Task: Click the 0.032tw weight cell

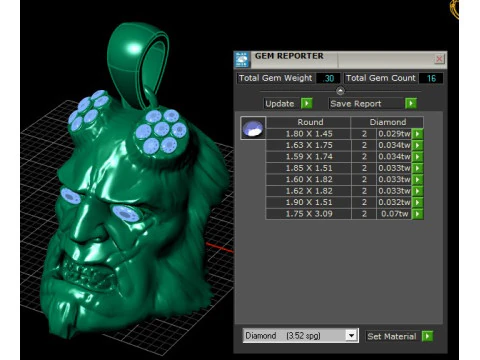Action: pos(394,202)
